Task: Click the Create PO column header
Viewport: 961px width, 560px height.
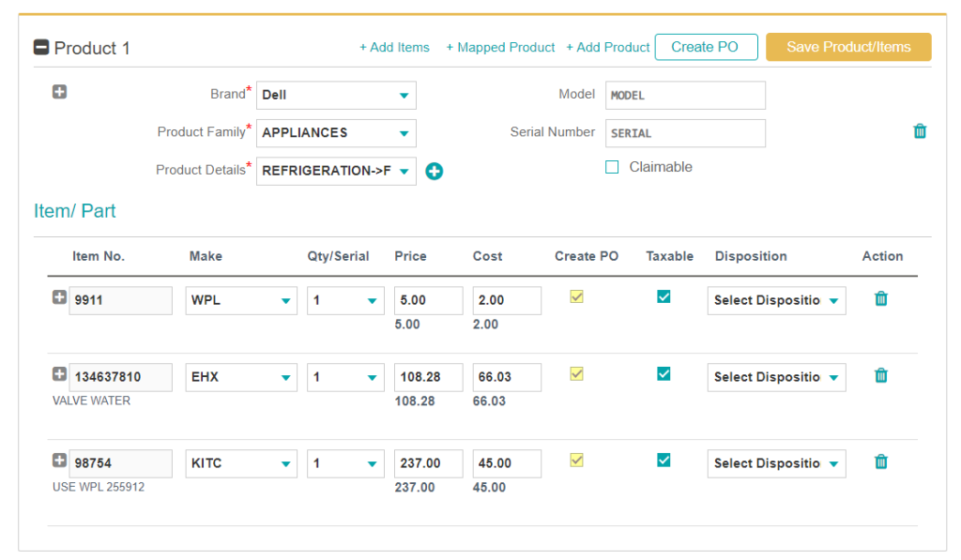Action: pyautogui.click(x=587, y=256)
